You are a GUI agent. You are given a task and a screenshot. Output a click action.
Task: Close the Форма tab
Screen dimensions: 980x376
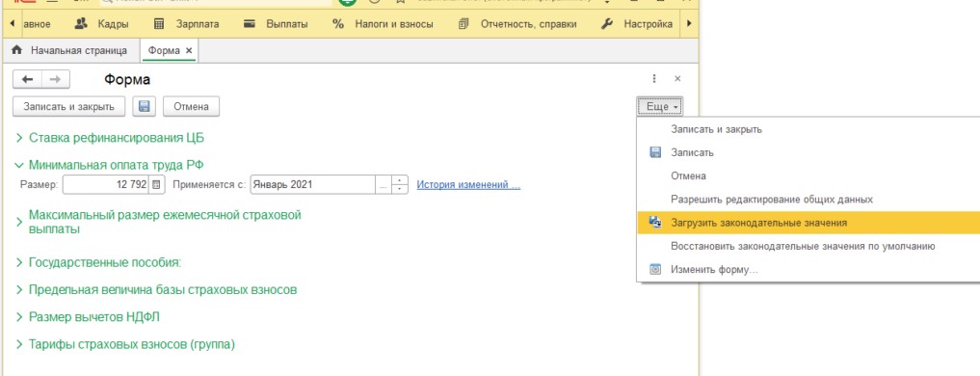[x=190, y=51]
